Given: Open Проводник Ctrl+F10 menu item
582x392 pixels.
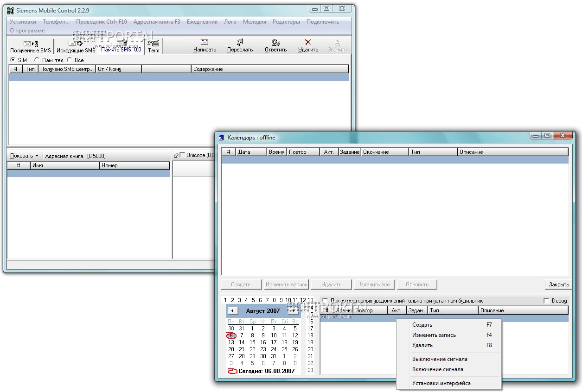Looking at the screenshot, I should tap(102, 22).
